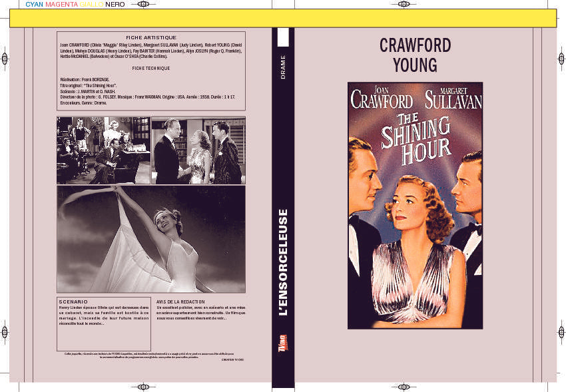Select the NERO color label
The height and width of the screenshot is (392, 566).
click(x=115, y=4)
